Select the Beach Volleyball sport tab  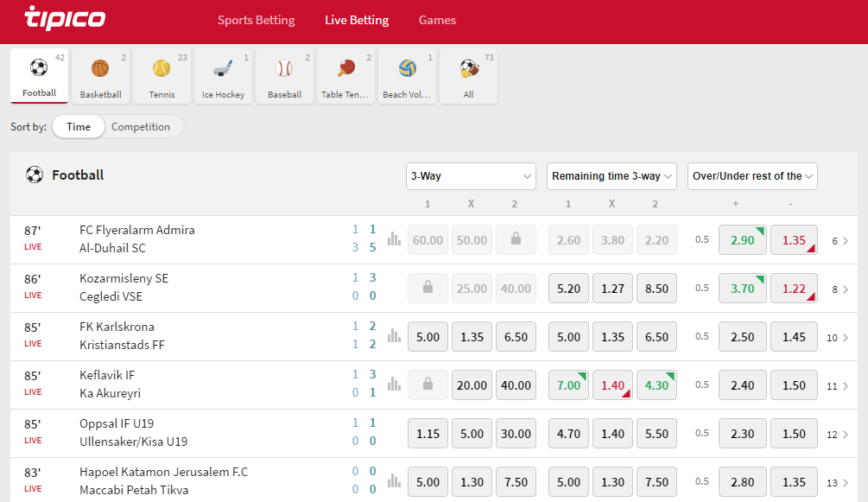(407, 76)
